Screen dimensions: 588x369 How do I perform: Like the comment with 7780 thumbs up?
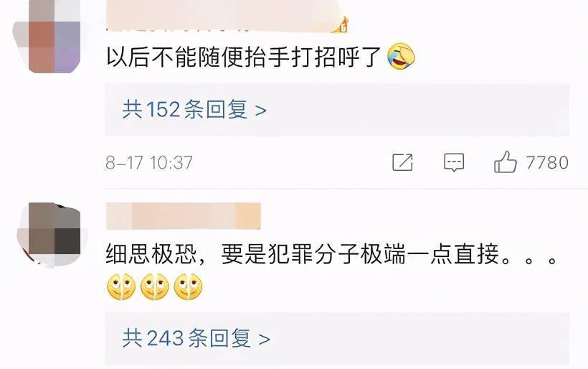coord(505,162)
